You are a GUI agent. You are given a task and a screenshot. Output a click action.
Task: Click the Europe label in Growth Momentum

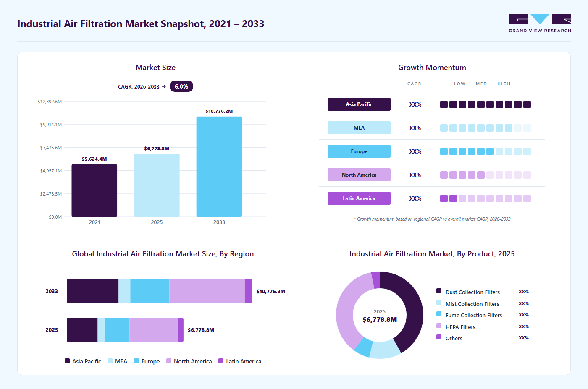tap(359, 151)
